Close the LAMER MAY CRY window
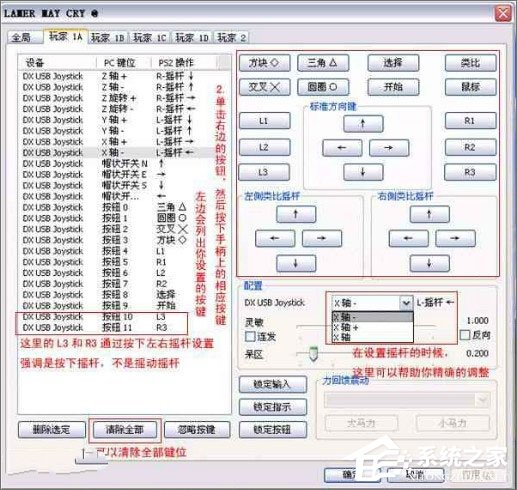 [503, 14]
